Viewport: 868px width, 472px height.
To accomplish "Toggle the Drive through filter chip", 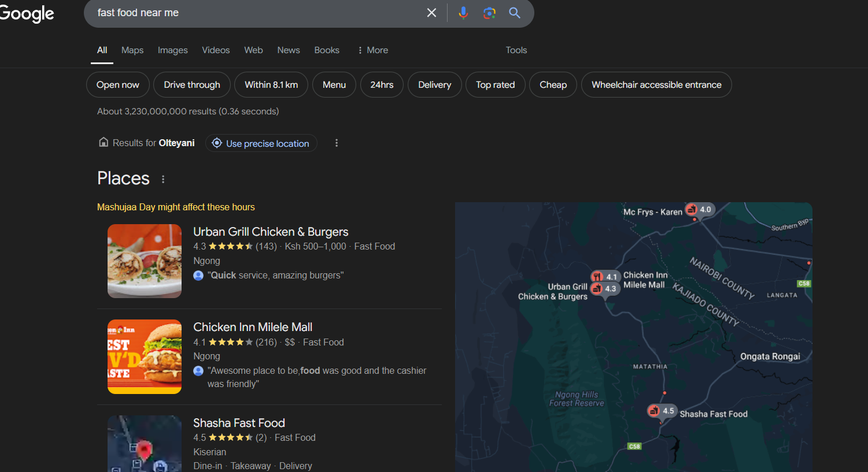I will [192, 85].
